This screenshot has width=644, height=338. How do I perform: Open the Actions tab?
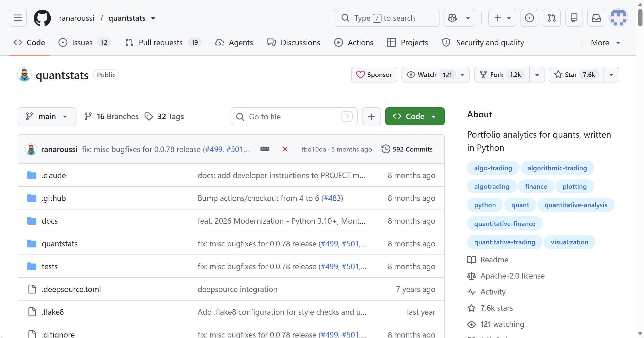click(354, 43)
